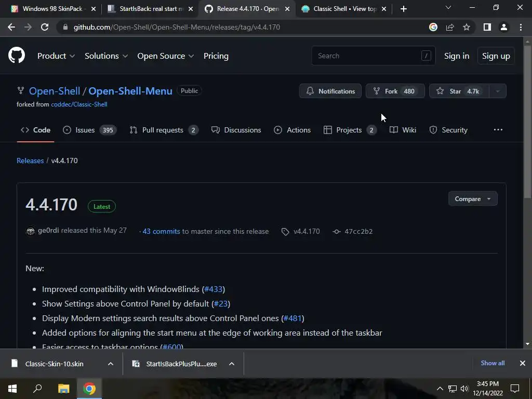Go to Releases breadcrumb link

(x=30, y=161)
